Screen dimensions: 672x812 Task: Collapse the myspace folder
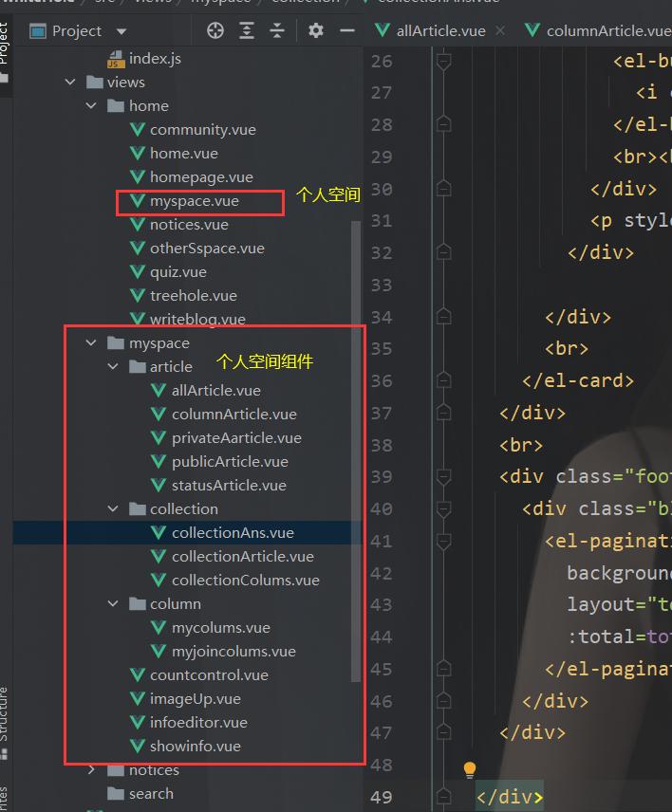click(x=91, y=342)
